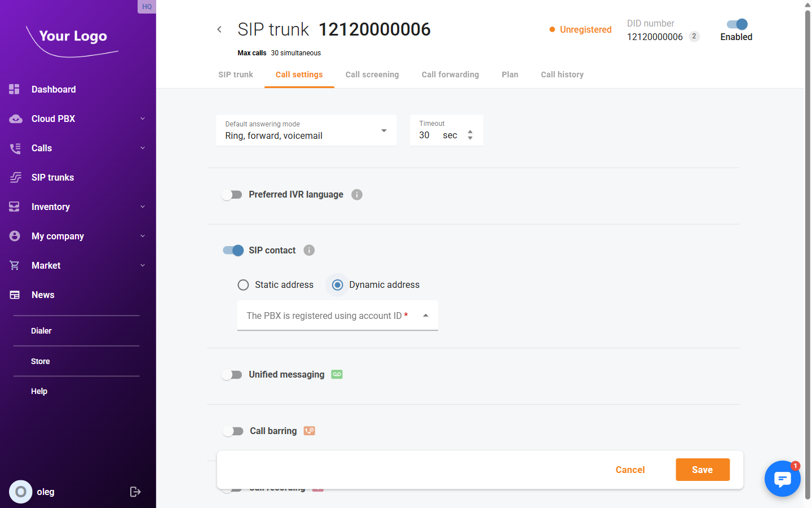Image resolution: width=812 pixels, height=508 pixels.
Task: Select the SIP trunks sidebar icon
Action: [15, 177]
